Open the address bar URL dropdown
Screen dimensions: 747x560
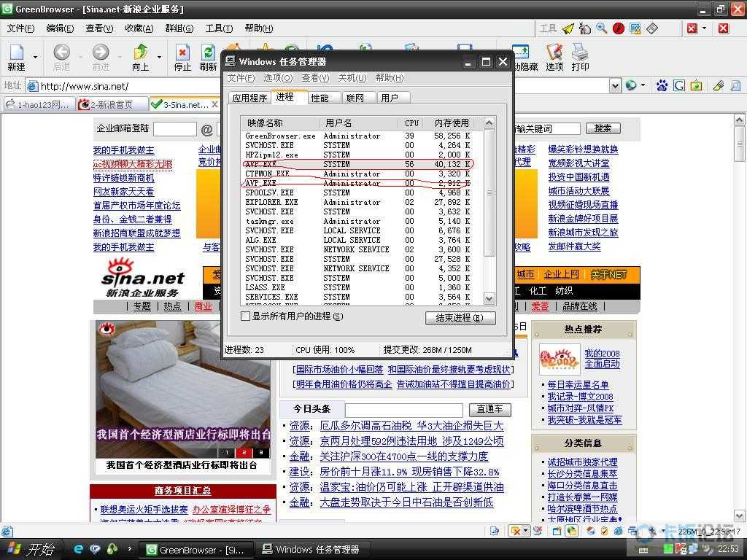point(615,86)
